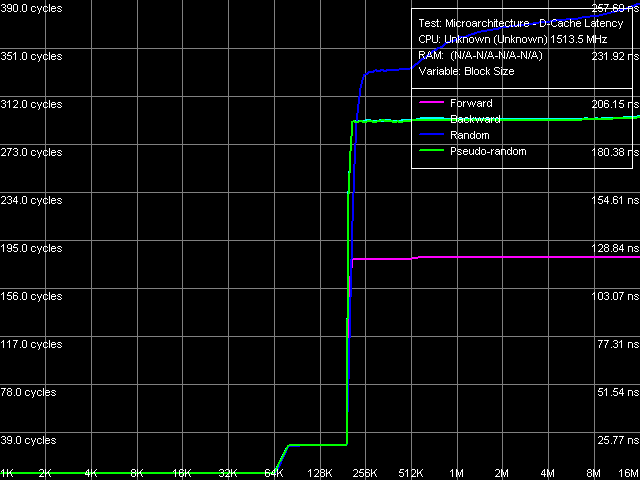Image resolution: width=640 pixels, height=480 pixels.
Task: Click the 1K x-axis label
Action: 7,472
